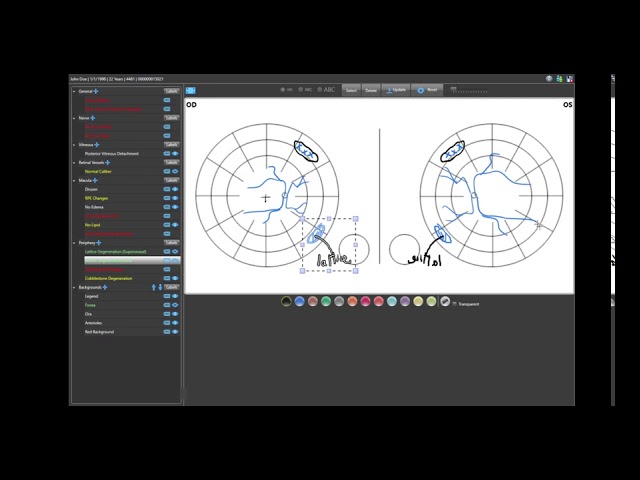Viewport: 640px width, 480px height.
Task: Click the label tag icon for RPE Changes
Action: 167,198
